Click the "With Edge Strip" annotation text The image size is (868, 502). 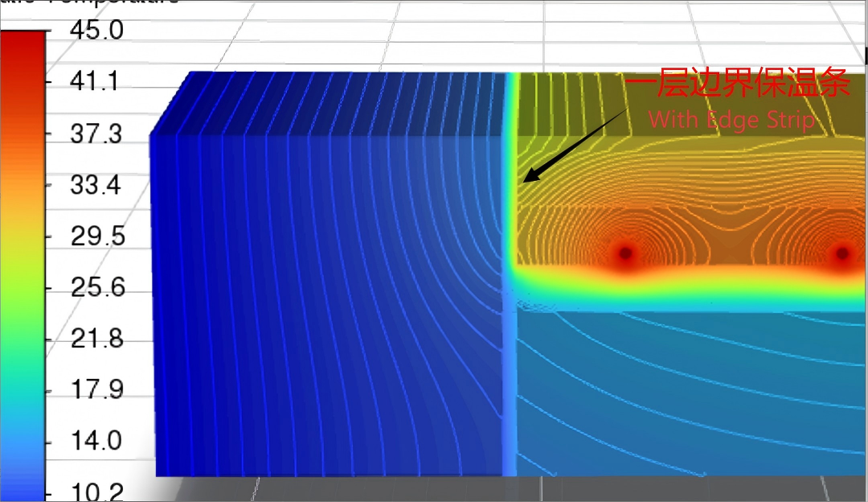tap(732, 120)
